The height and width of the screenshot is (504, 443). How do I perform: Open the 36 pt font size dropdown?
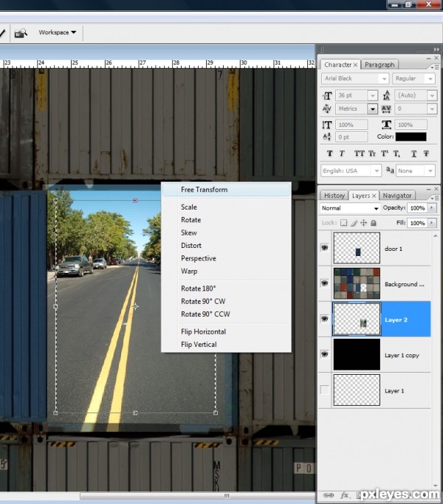(x=373, y=95)
